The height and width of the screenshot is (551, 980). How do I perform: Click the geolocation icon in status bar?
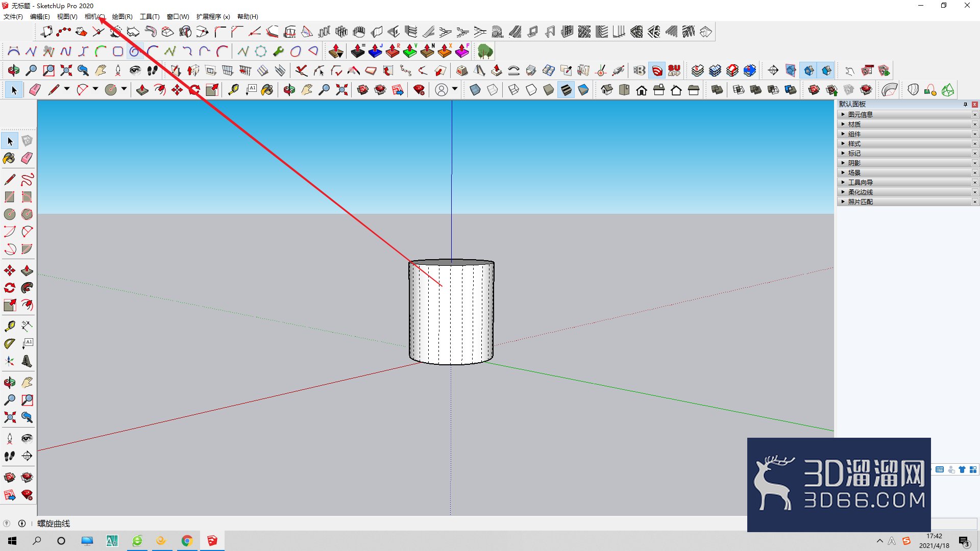7,523
